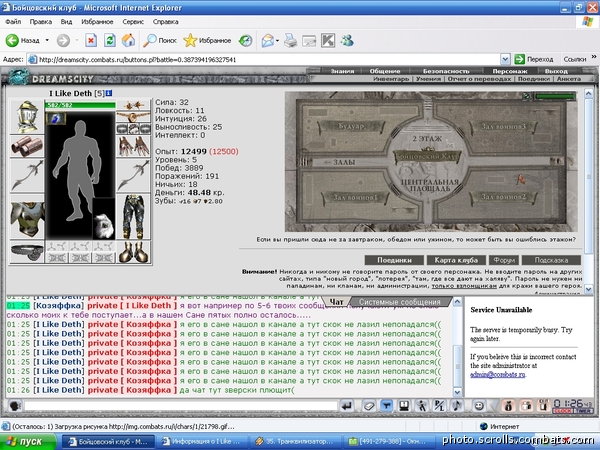Open Инвентарь submenu link
The height and width of the screenshot is (450, 600).
(x=391, y=79)
